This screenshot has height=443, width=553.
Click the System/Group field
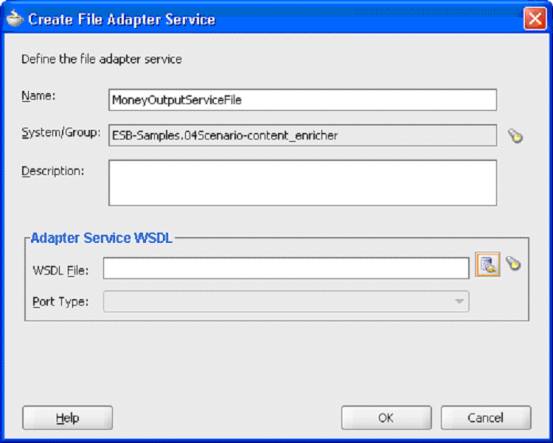[x=303, y=135]
